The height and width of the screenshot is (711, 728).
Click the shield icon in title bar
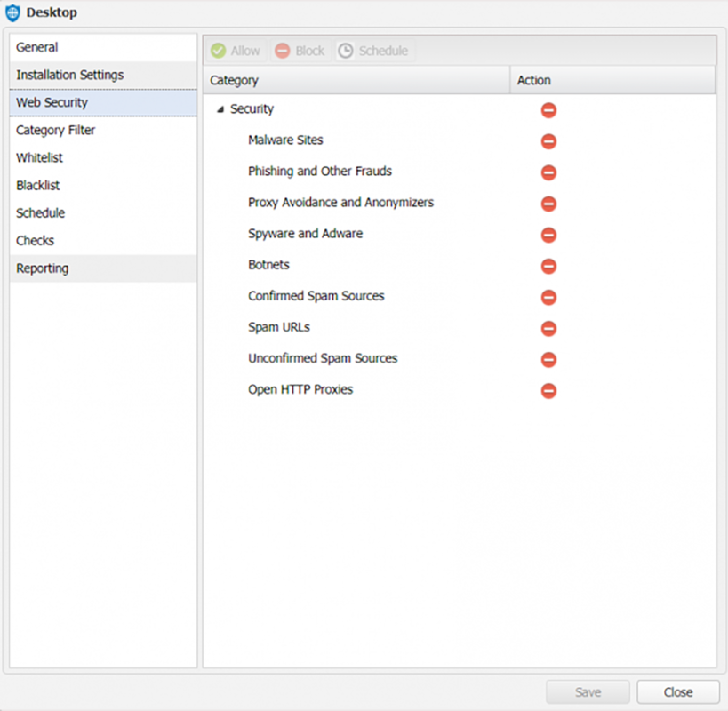[x=12, y=12]
